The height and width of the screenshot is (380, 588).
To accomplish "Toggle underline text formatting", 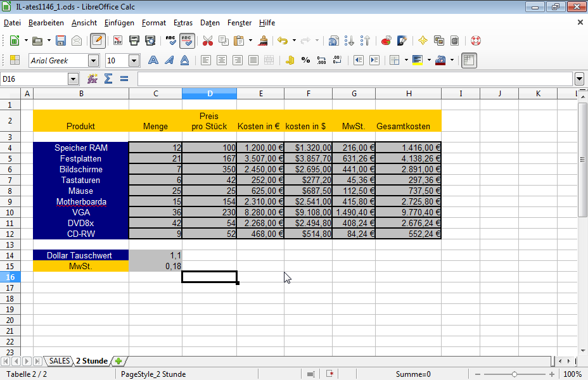I will point(184,60).
